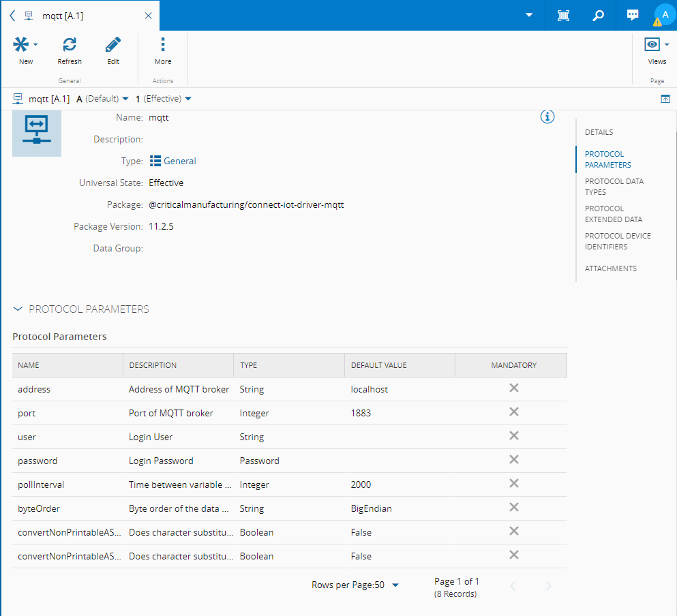Sort table by Default Value column
Viewport: 677px width, 616px height.
coord(378,365)
